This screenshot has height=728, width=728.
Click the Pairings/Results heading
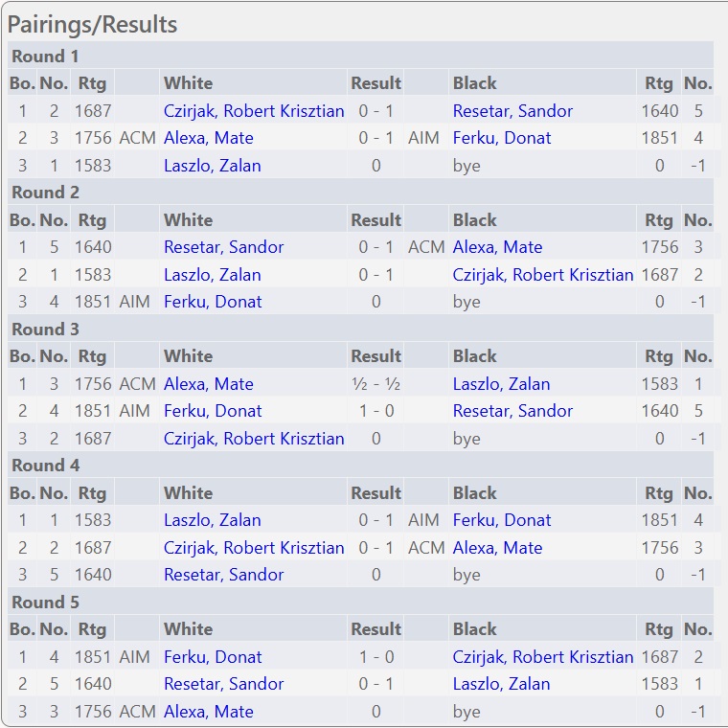tap(92, 25)
